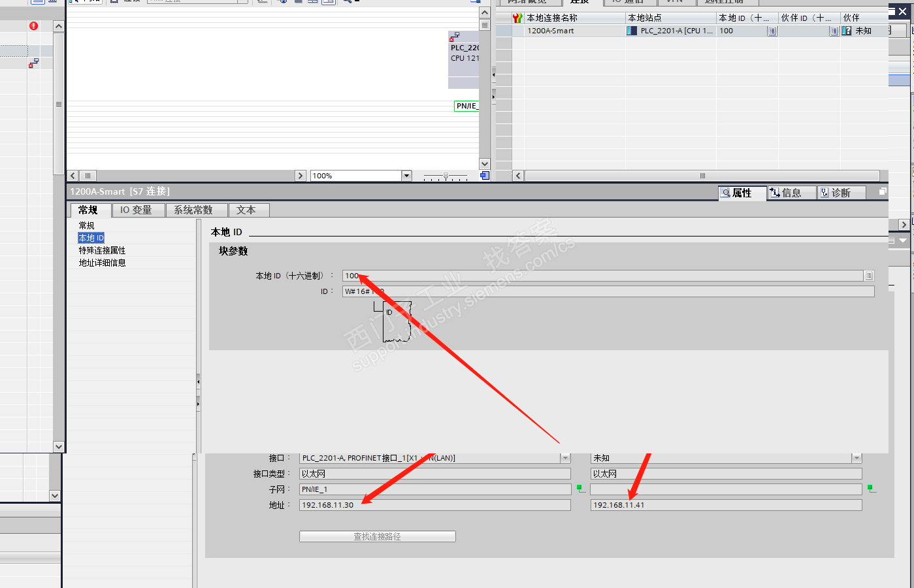Viewport: 914px width, 588px height.
Task: Select 常规 in the properties tree
Action: [87, 225]
